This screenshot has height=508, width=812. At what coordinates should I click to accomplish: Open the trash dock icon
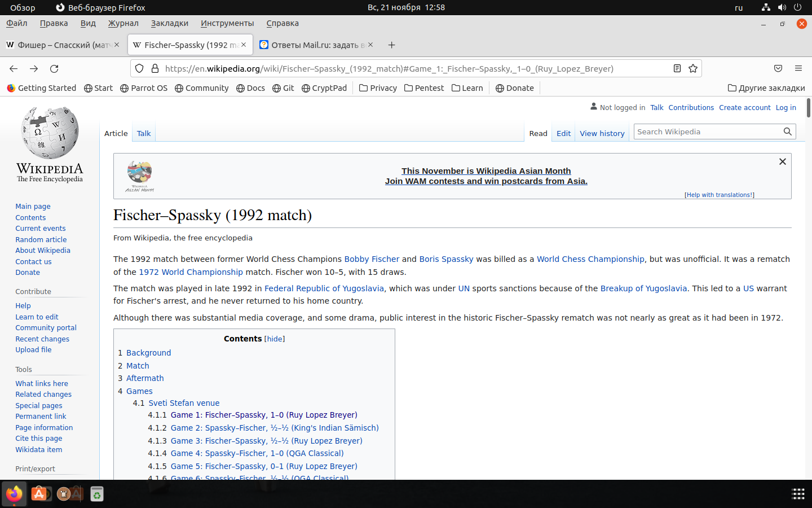click(x=97, y=494)
